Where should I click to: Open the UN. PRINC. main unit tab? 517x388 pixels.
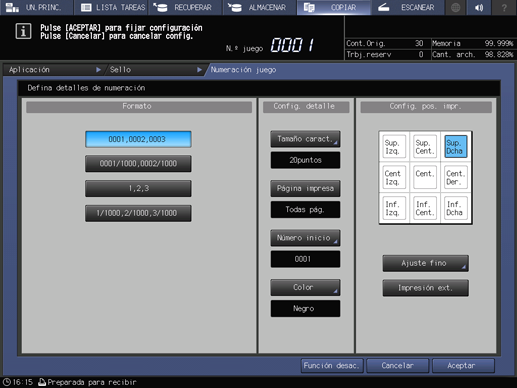tap(36, 7)
